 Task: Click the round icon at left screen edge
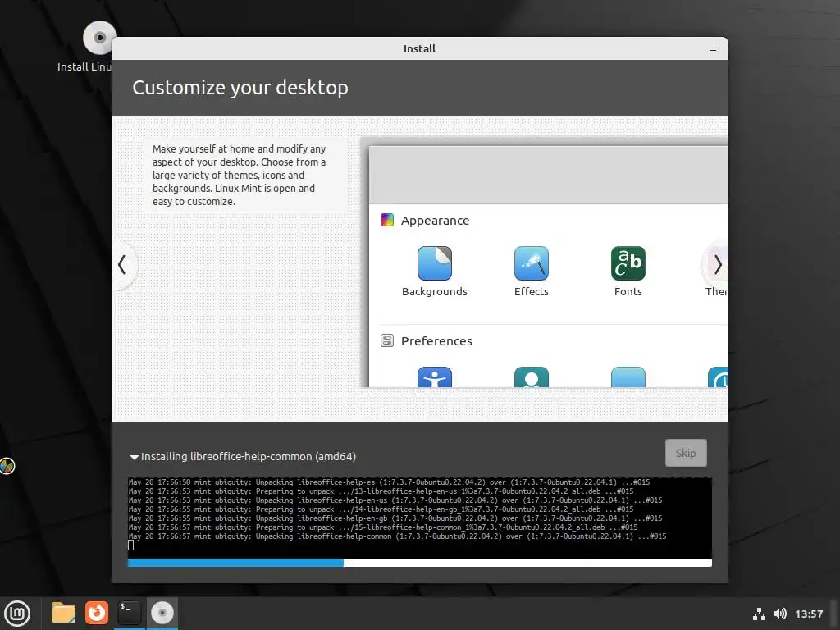(7, 466)
